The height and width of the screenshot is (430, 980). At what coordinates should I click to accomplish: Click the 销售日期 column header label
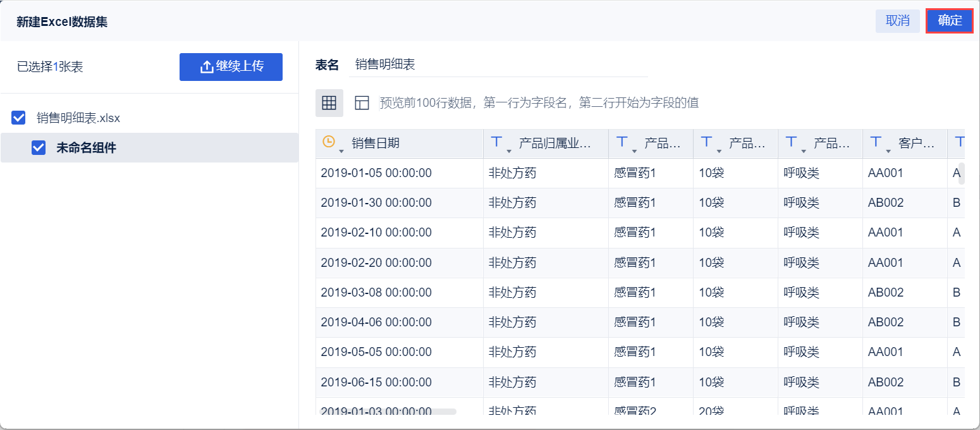tap(376, 144)
